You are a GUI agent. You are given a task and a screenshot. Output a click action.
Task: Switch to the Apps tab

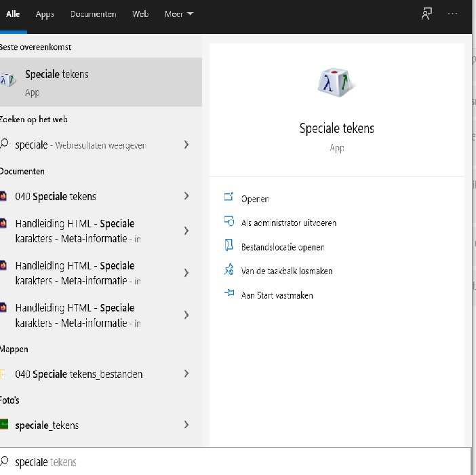pos(45,14)
